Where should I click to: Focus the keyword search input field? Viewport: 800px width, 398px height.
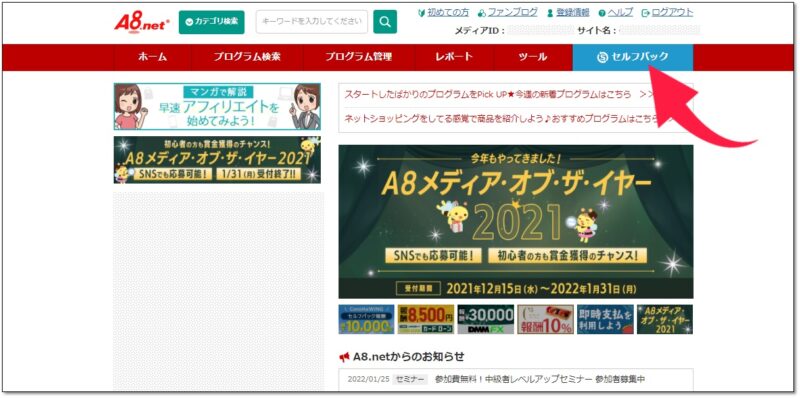[312, 22]
